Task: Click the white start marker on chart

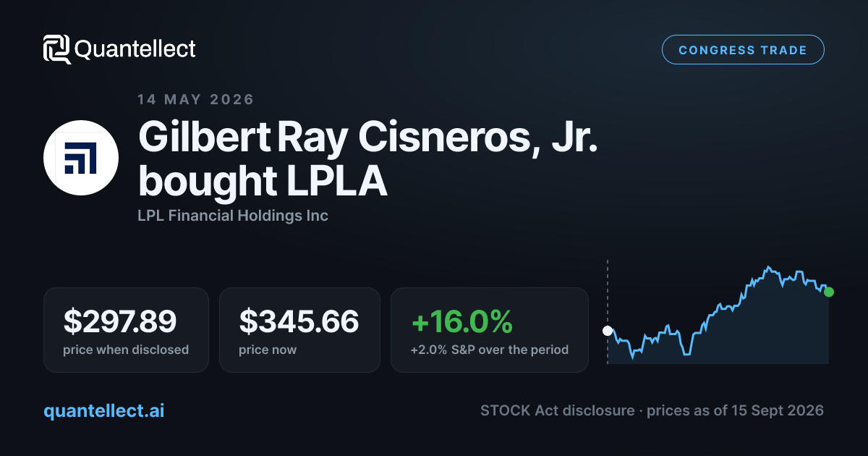Action: tap(608, 332)
